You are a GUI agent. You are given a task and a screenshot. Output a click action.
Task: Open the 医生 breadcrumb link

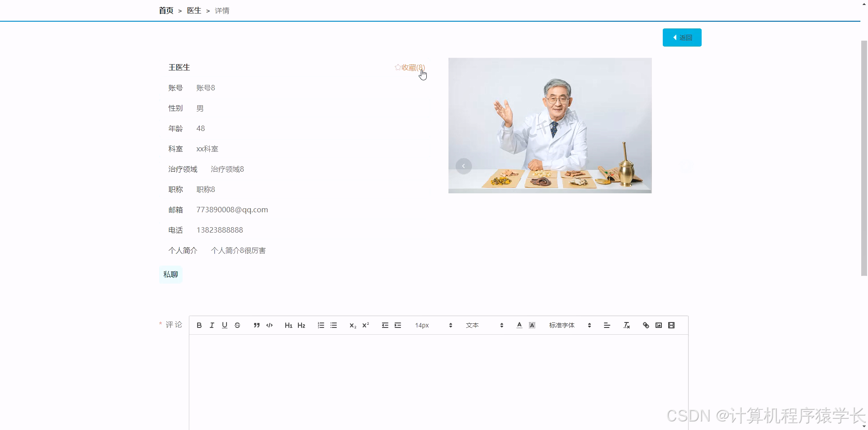point(194,10)
